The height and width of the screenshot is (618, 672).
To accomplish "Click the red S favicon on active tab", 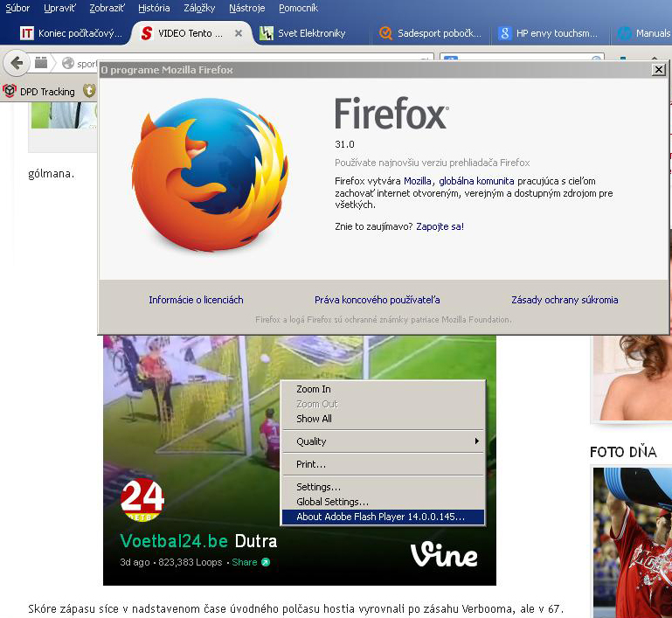I will point(147,33).
